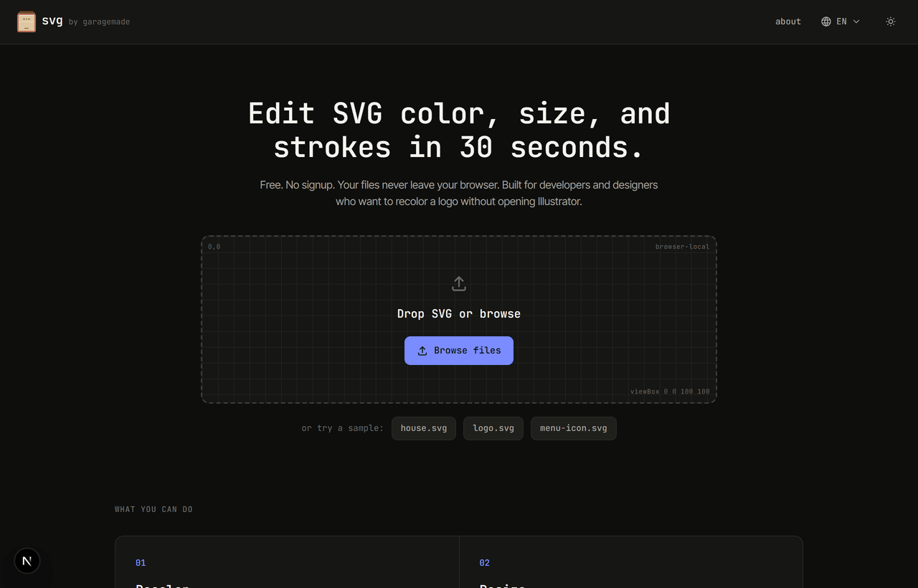Load the logo.svg sample

click(x=493, y=428)
